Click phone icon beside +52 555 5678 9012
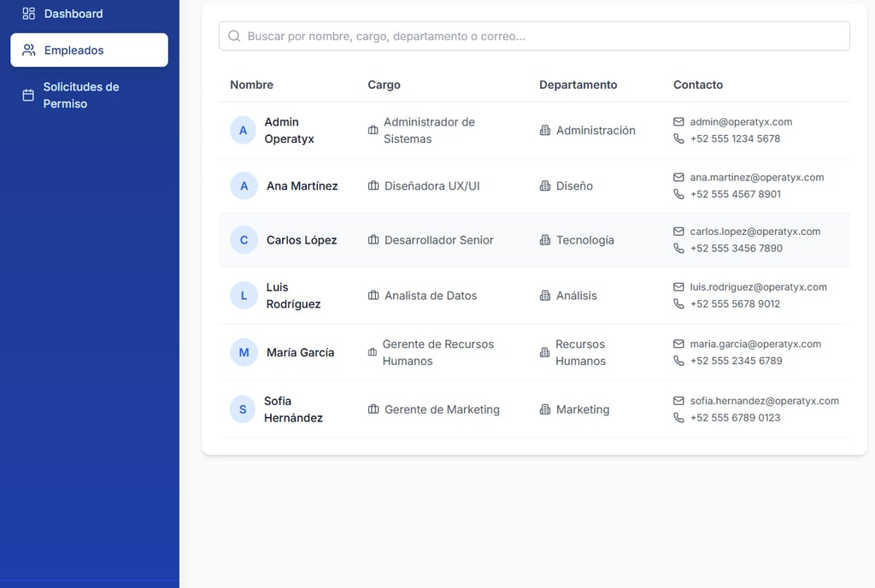875x588 pixels. pyautogui.click(x=678, y=304)
